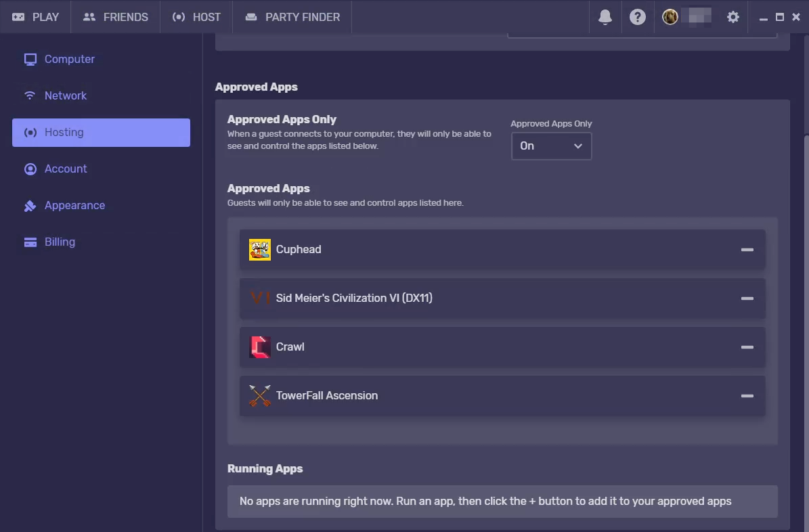
Task: Remove Crawl using its minus button
Action: click(747, 347)
